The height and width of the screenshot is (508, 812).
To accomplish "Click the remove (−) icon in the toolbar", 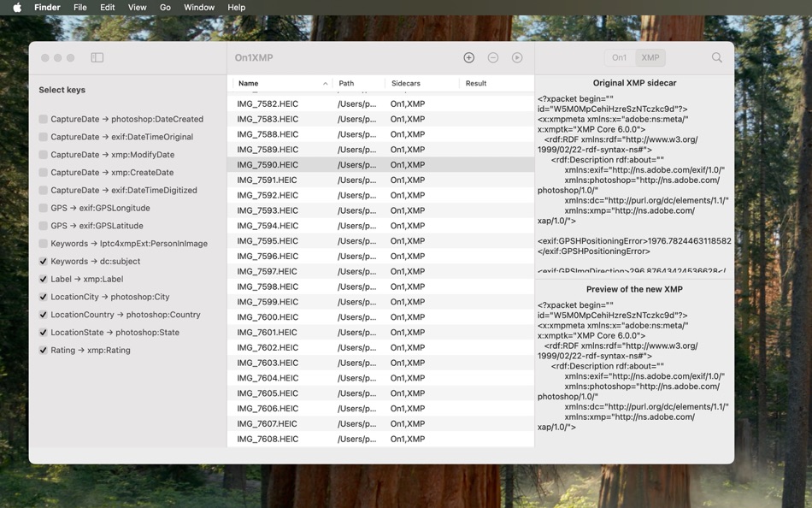I will coord(492,57).
